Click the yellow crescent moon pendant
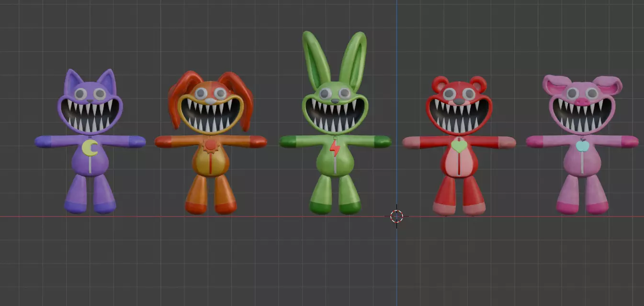This screenshot has height=306, width=644. (x=89, y=147)
